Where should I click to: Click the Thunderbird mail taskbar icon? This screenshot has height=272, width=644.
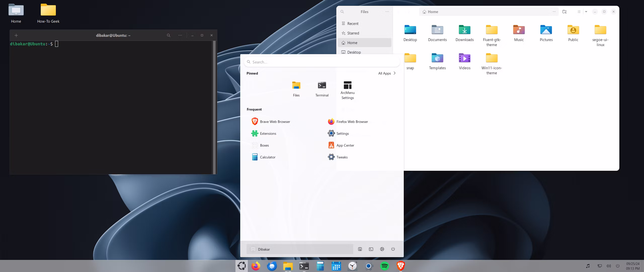click(272, 266)
